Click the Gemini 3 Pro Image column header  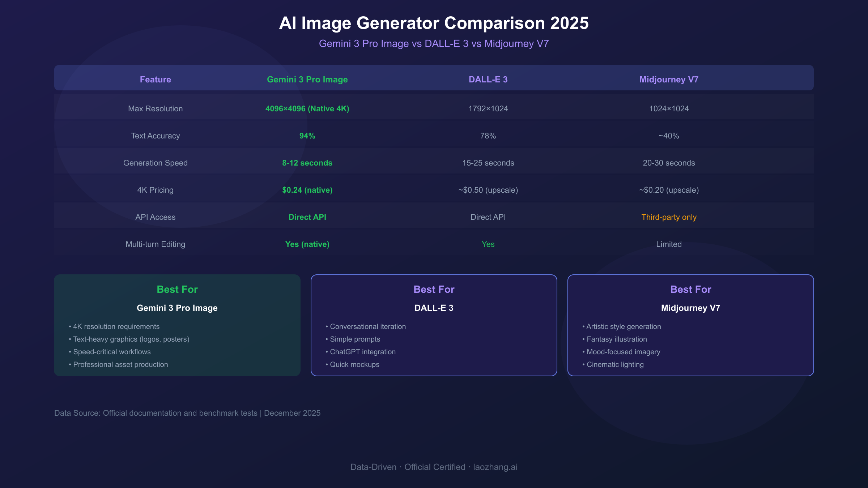point(307,80)
